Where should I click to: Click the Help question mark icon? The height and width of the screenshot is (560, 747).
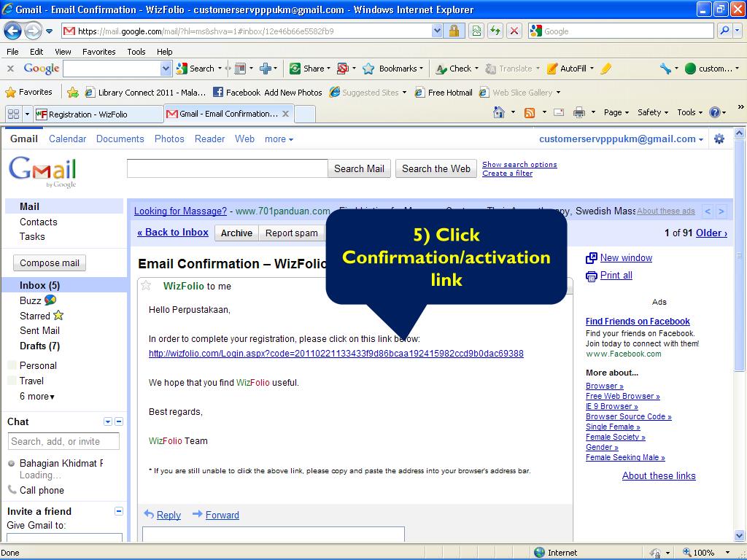pos(715,112)
